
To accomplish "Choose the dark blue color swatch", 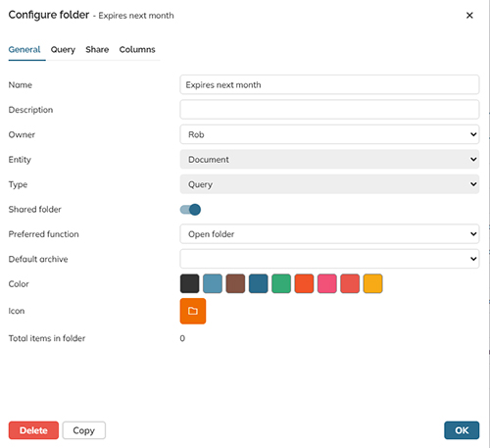I will coord(258,283).
